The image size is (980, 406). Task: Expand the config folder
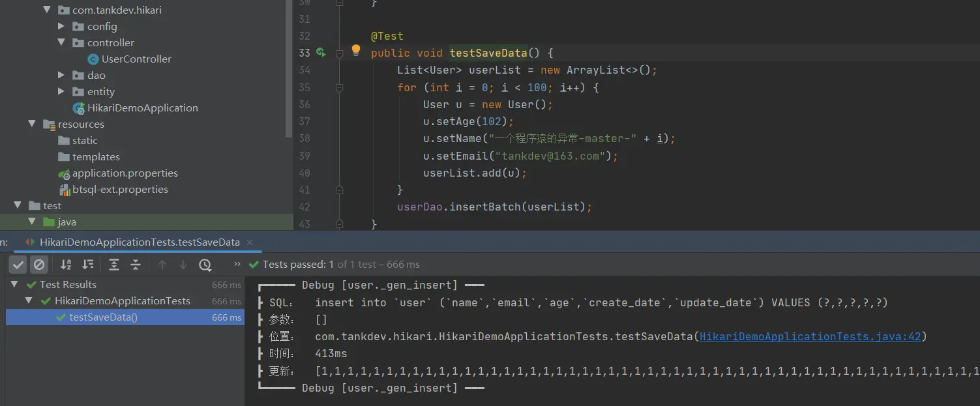coord(61,26)
